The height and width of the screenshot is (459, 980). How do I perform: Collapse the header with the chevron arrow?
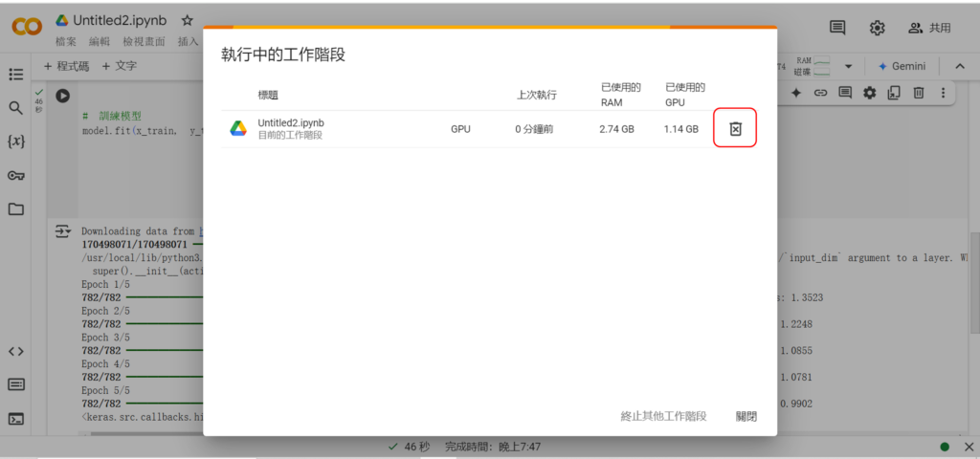(x=958, y=67)
